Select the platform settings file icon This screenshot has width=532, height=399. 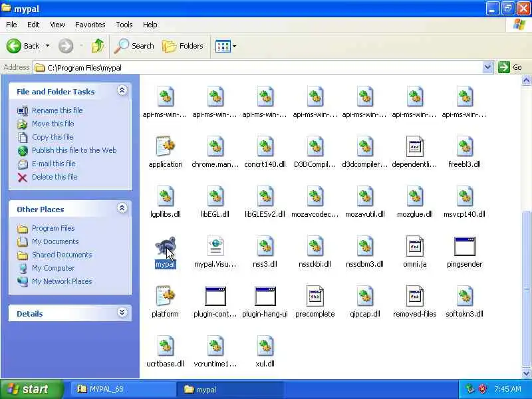pos(165,296)
